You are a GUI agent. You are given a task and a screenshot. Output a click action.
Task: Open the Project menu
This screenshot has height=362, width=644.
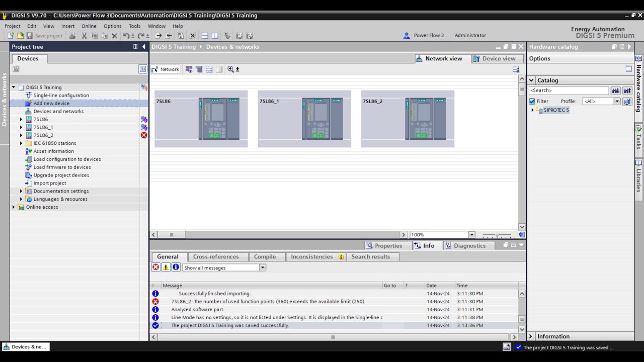coord(13,26)
